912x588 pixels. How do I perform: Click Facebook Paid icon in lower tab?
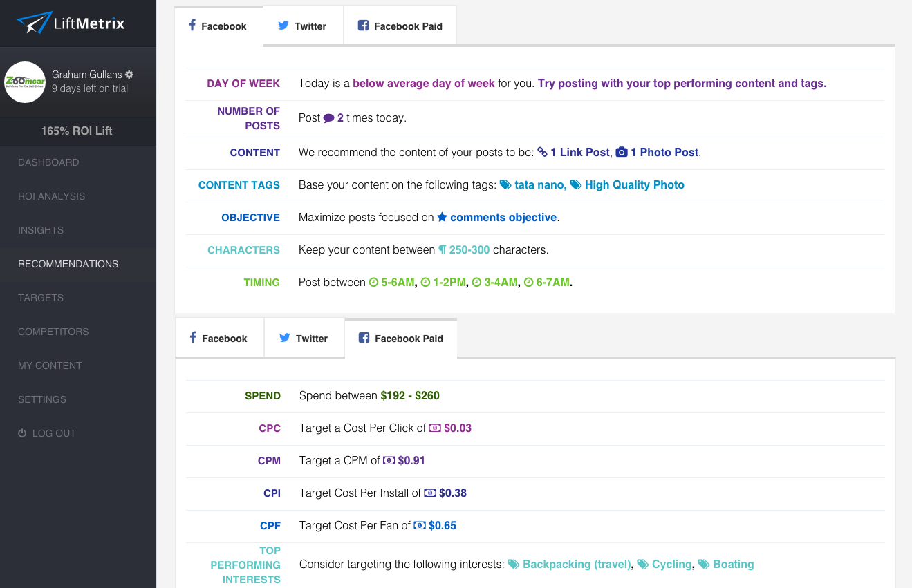(x=364, y=338)
